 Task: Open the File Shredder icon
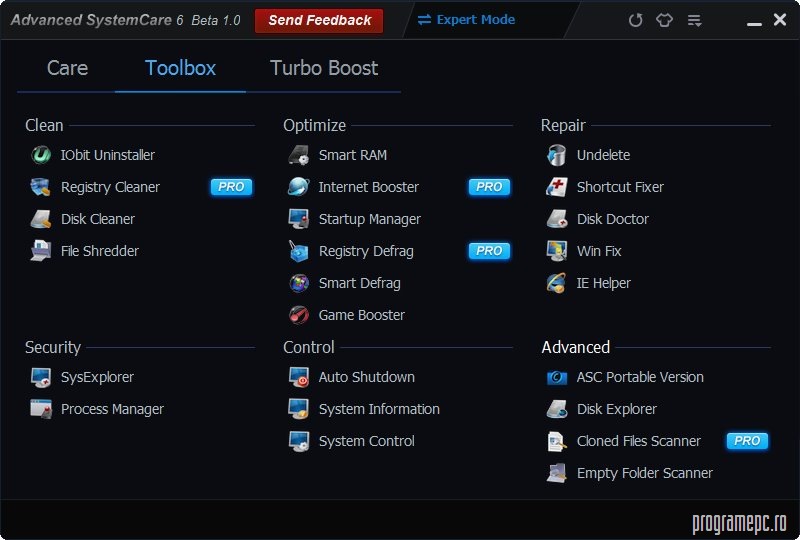(x=40, y=251)
